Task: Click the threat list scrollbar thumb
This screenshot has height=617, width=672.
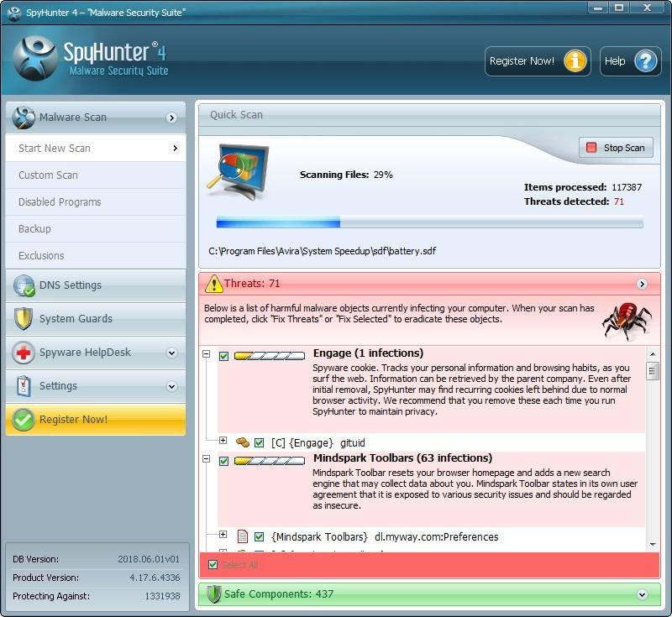Action: coord(653,371)
